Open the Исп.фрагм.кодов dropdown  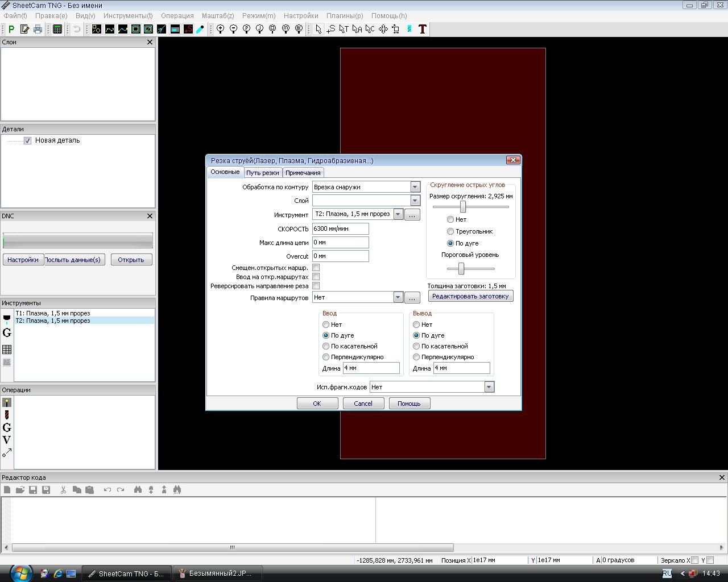pos(489,387)
